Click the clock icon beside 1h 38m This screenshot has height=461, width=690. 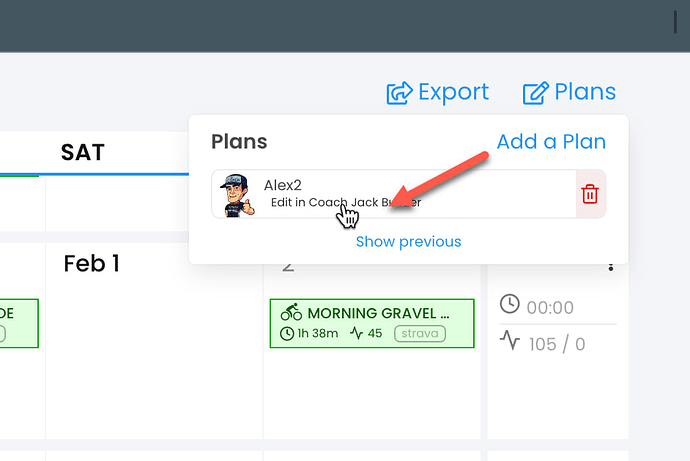tap(288, 333)
